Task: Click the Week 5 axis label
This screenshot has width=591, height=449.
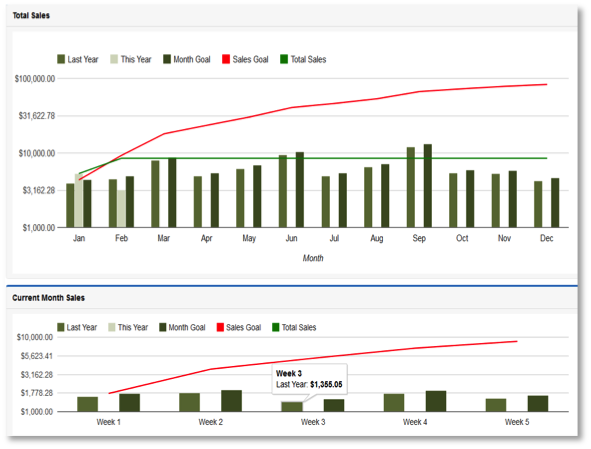Action: click(x=517, y=422)
